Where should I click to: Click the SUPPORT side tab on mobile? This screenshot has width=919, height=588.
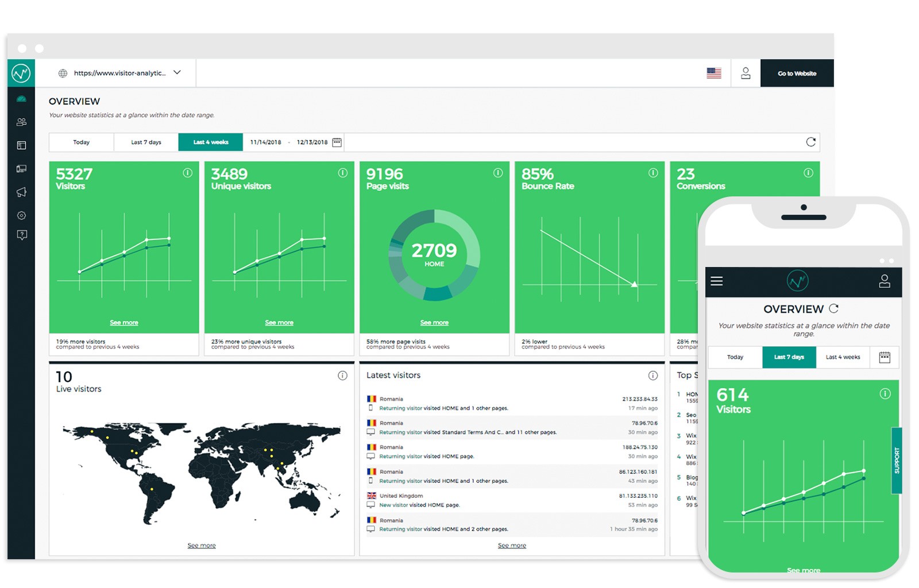click(897, 461)
